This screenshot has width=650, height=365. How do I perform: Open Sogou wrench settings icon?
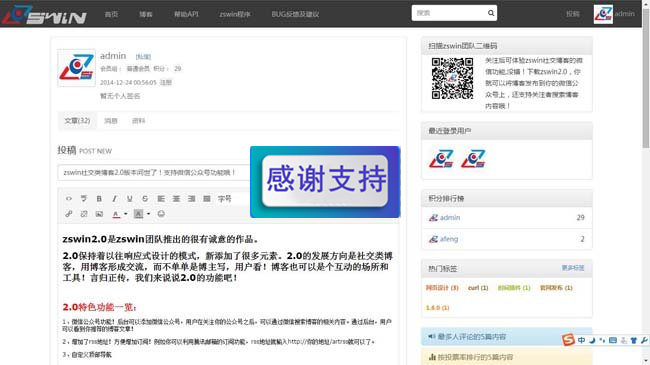(644, 340)
